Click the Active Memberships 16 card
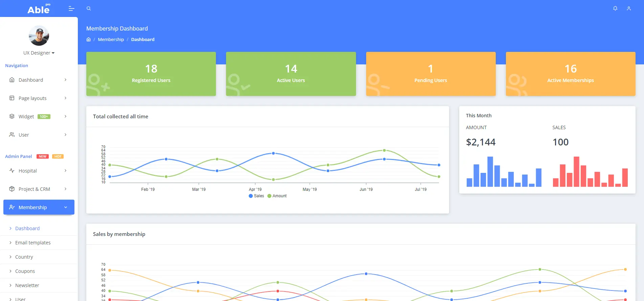 [x=571, y=74]
